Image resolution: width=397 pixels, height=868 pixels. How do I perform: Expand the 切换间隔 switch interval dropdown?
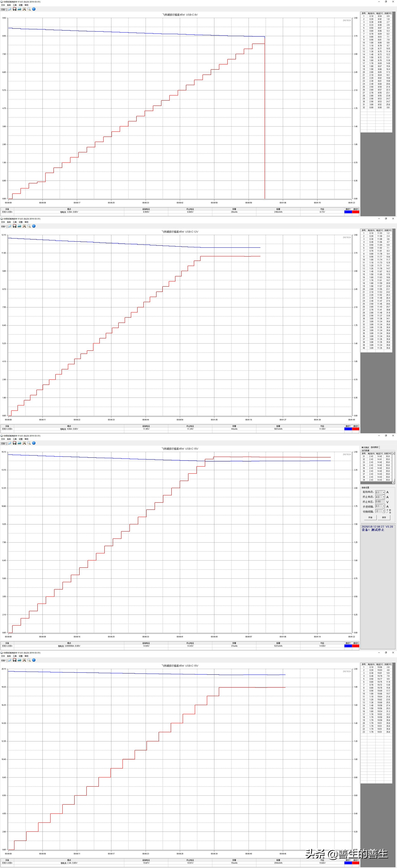(384, 511)
